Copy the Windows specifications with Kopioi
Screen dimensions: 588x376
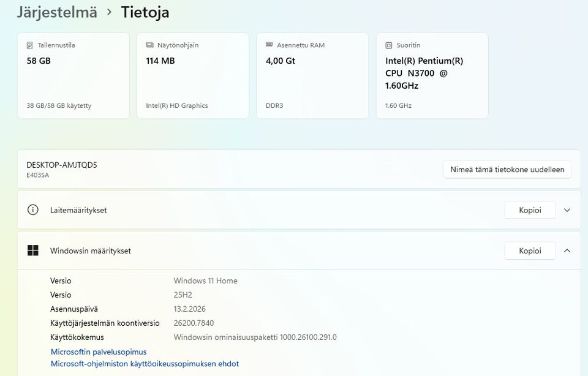[x=530, y=250]
